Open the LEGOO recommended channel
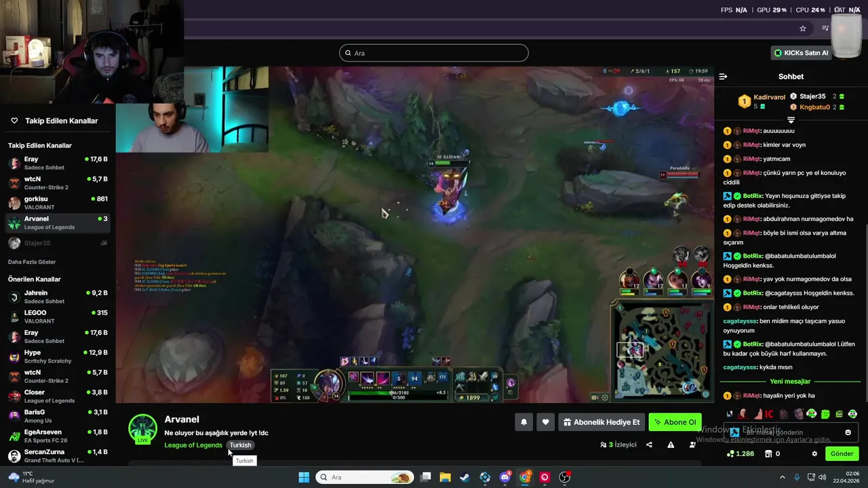The image size is (868, 488). [x=58, y=317]
